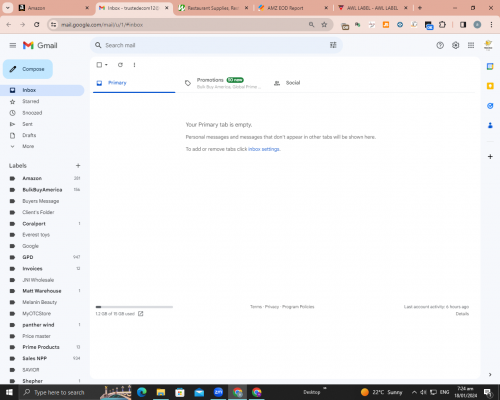Create a new label with the plus icon
The height and width of the screenshot is (400, 500).
[x=78, y=166]
